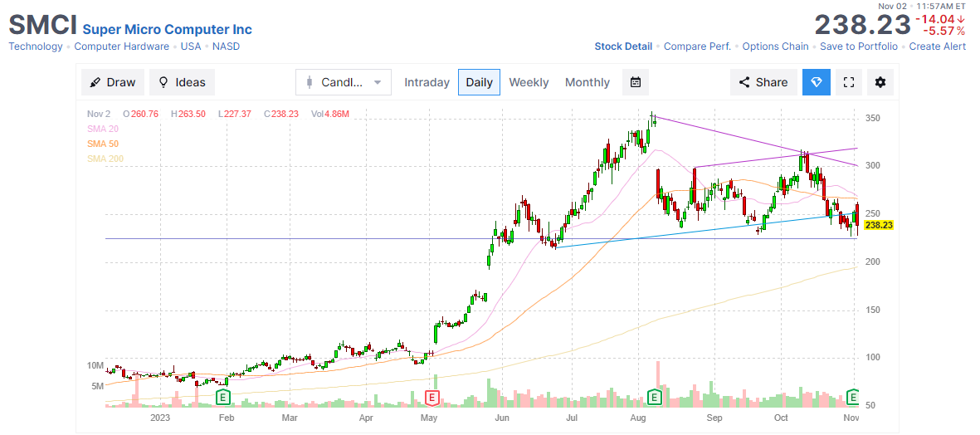Viewport: 980px width, 435px height.
Task: Click the SMCI ticker symbol heading
Action: point(42,26)
